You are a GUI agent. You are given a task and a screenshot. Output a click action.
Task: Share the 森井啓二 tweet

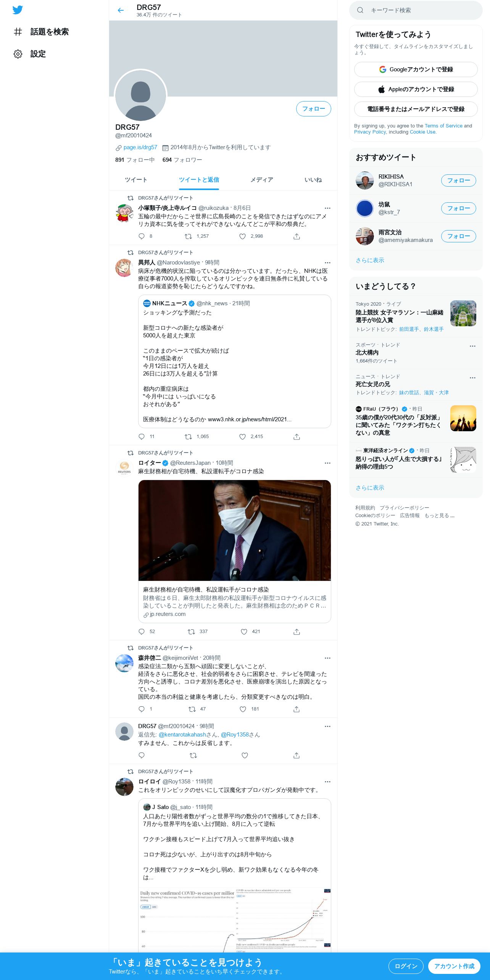point(297,709)
